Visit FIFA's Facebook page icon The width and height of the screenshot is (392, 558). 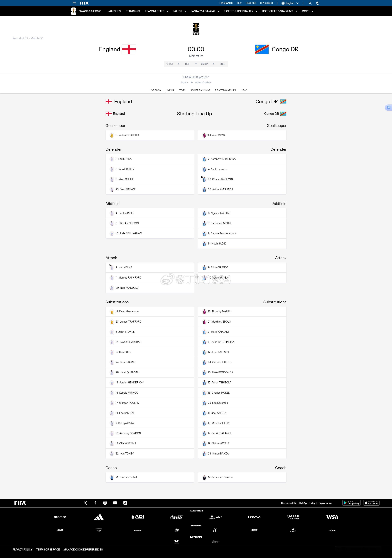click(95, 503)
